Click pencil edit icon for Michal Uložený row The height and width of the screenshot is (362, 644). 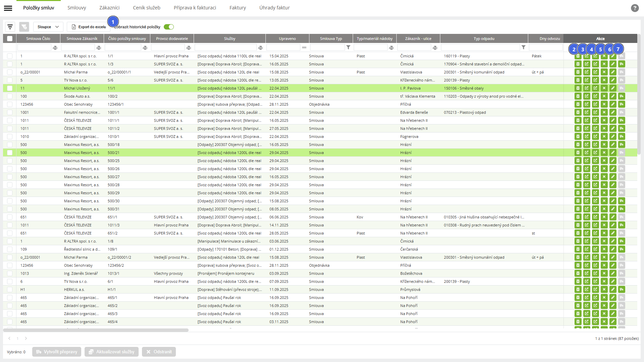(613, 88)
